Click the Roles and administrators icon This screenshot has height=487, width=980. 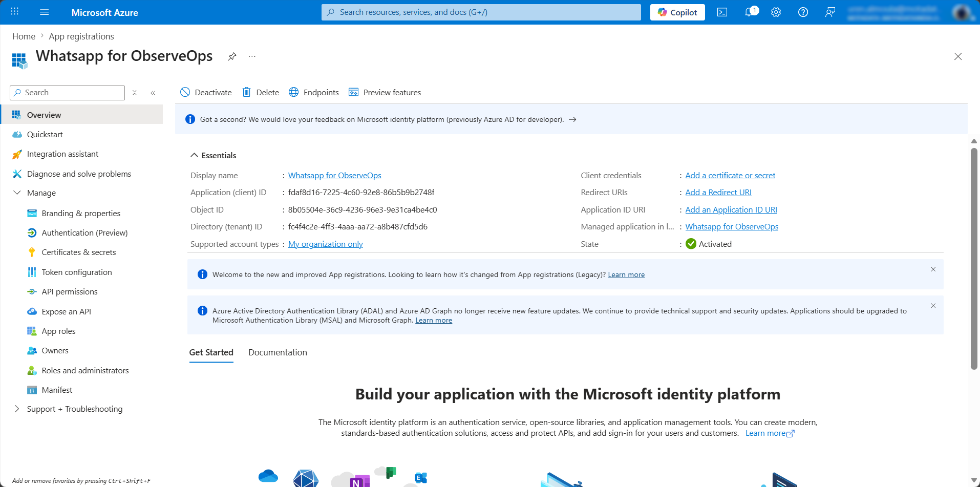32,371
